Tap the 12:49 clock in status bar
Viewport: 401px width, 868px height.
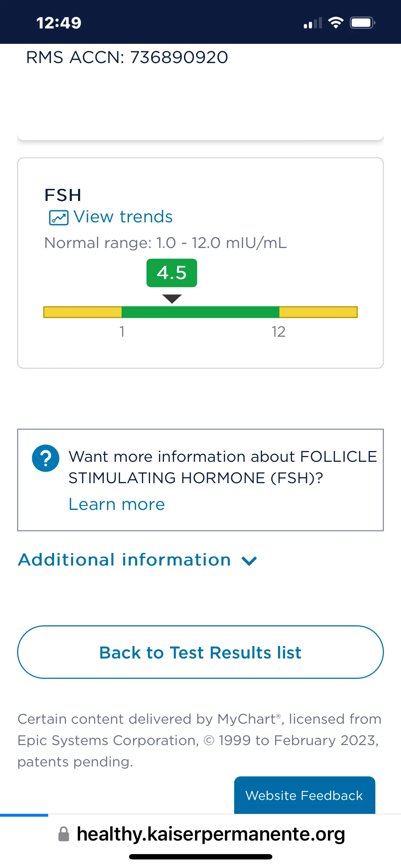[x=59, y=23]
